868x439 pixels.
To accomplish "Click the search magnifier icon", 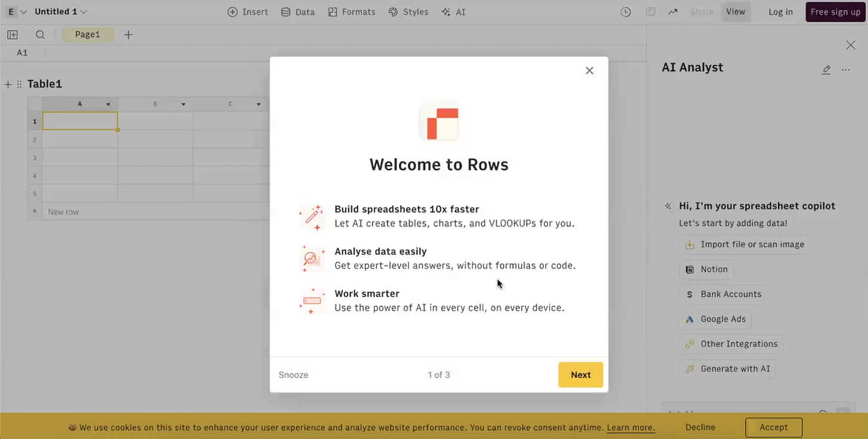I will (x=40, y=35).
